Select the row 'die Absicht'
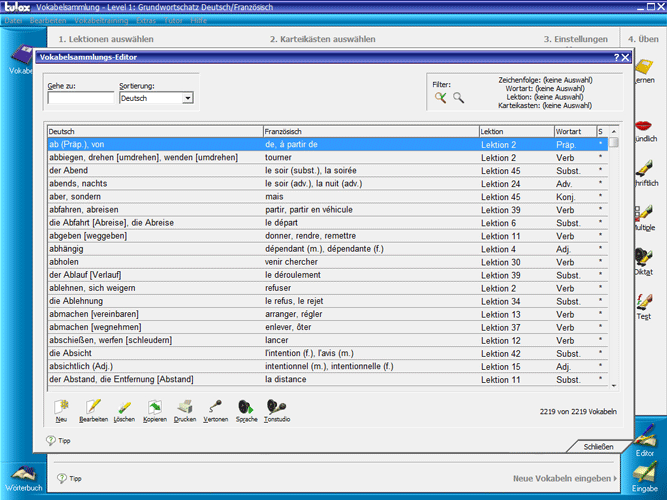667x500 pixels. pos(328,354)
